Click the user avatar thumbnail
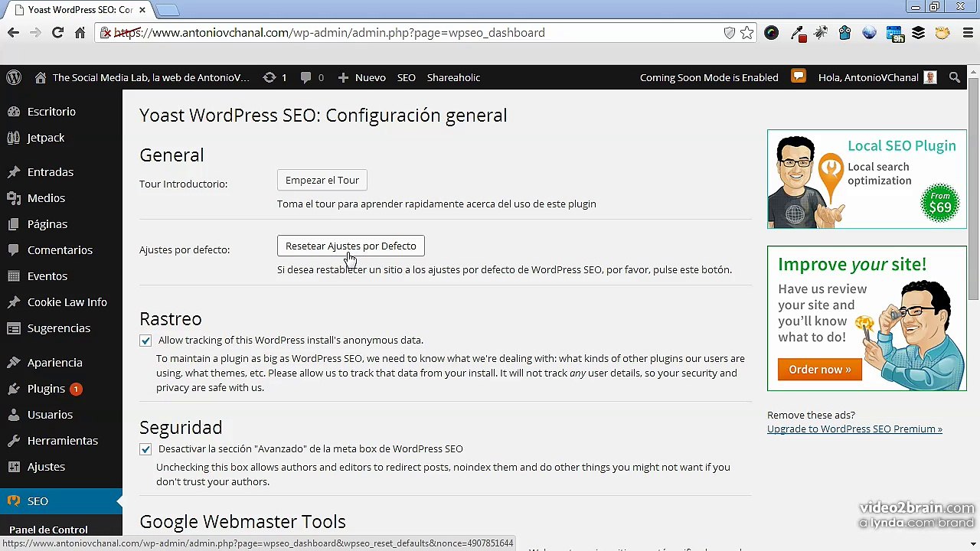Image resolution: width=980 pixels, height=551 pixels. [930, 77]
